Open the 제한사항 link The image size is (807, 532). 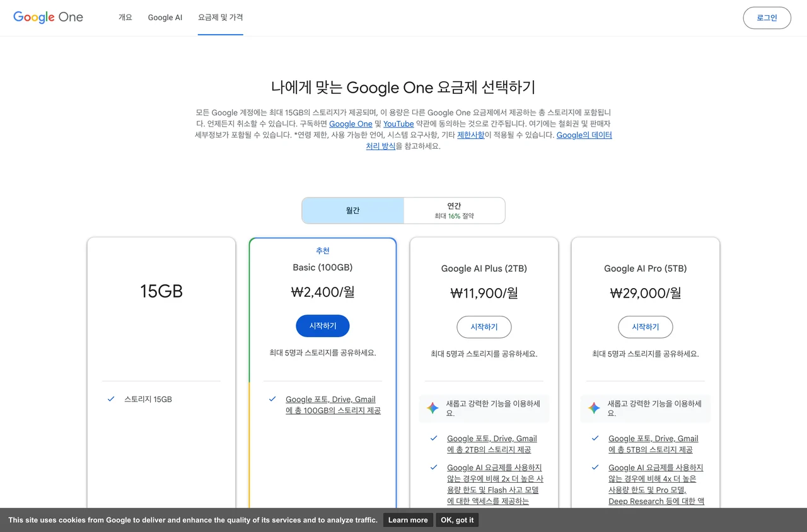(471, 135)
